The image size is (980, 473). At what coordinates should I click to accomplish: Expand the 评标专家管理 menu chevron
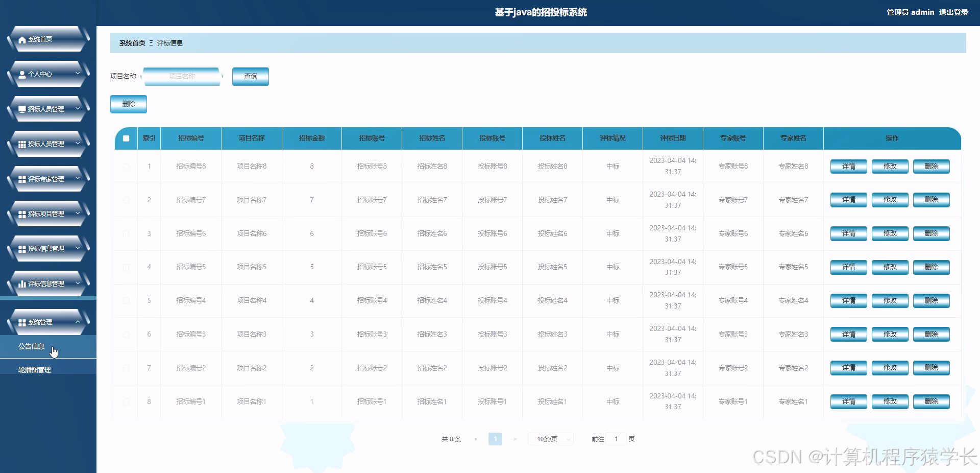point(78,178)
